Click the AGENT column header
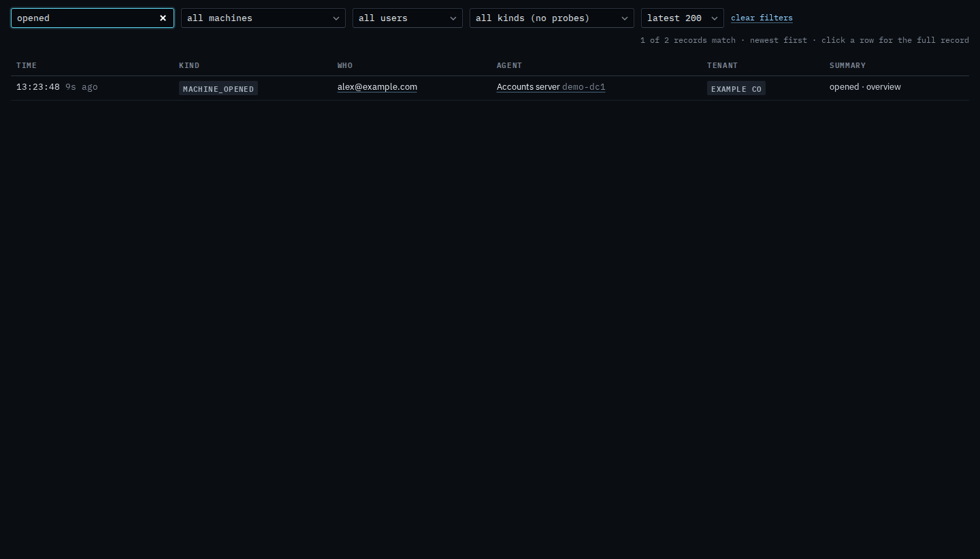980x559 pixels. click(x=509, y=65)
